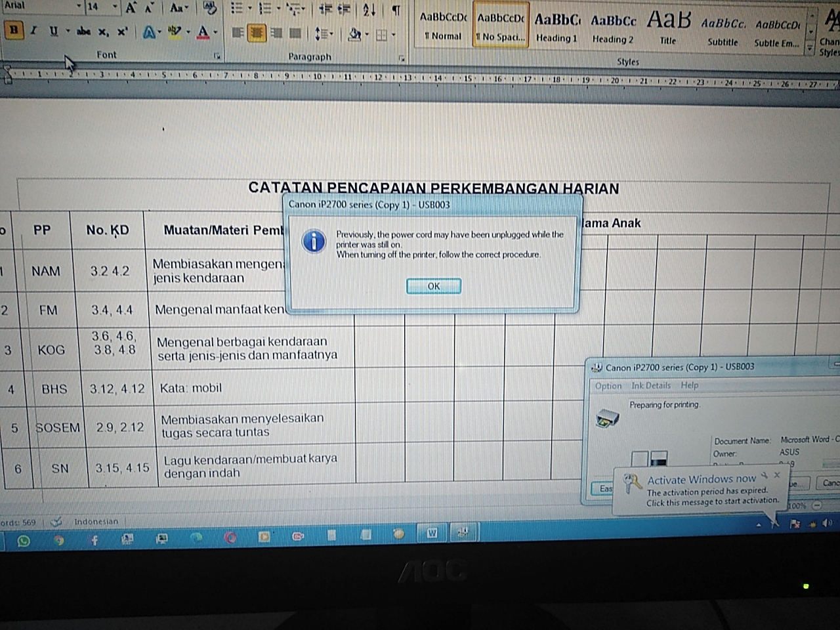
Task: Apply Text Effects icon
Action: (x=149, y=32)
